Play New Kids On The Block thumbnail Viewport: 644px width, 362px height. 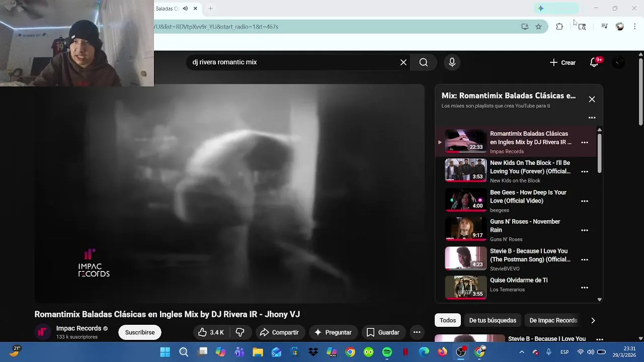point(465,170)
